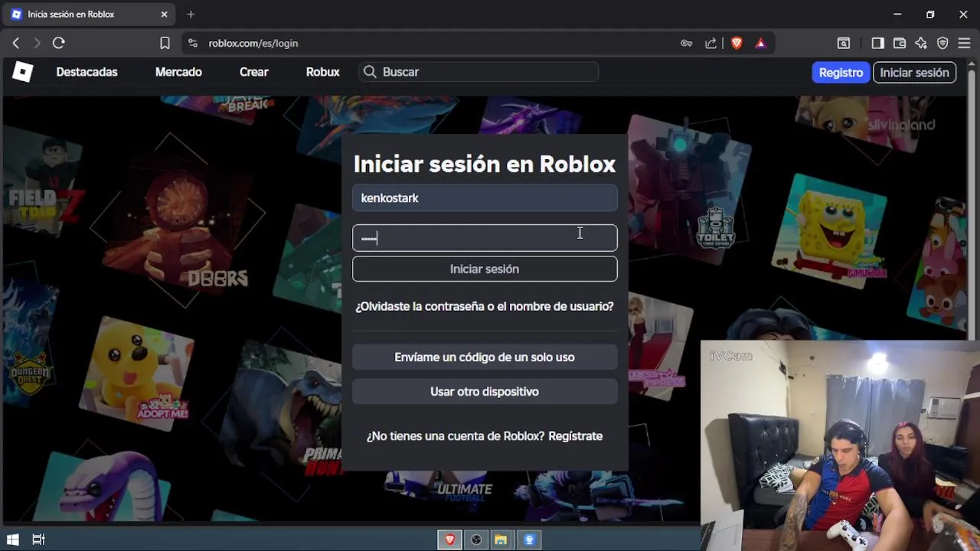Reload the roblox.com login page

click(x=58, y=44)
